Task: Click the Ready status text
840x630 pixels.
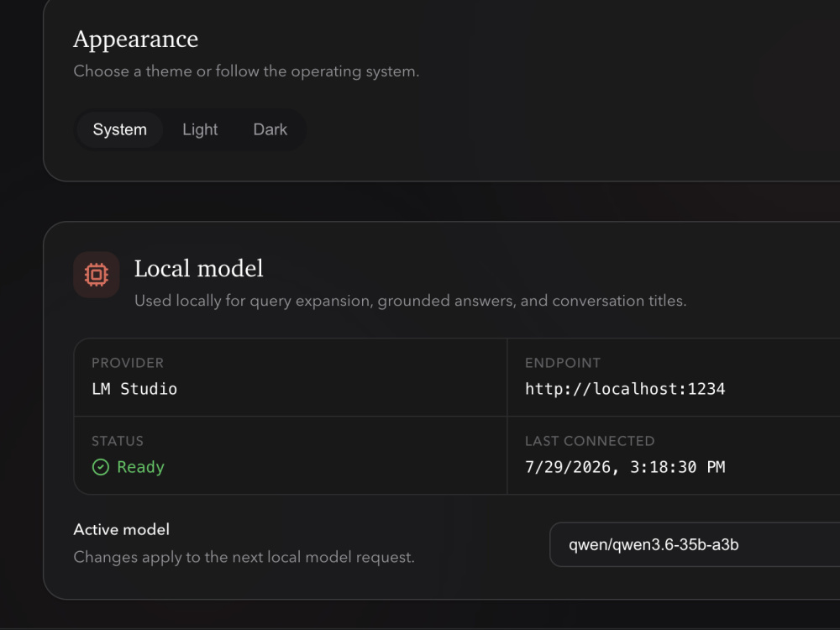Action: [140, 467]
